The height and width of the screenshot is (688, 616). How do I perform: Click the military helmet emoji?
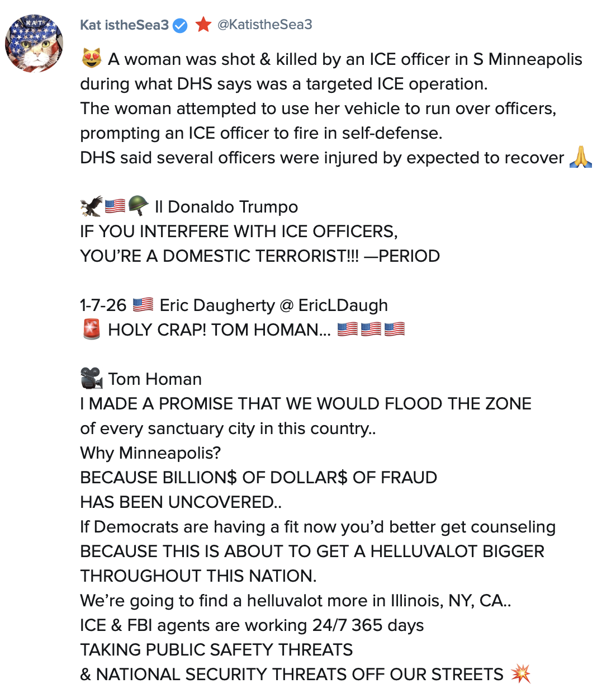tap(138, 206)
